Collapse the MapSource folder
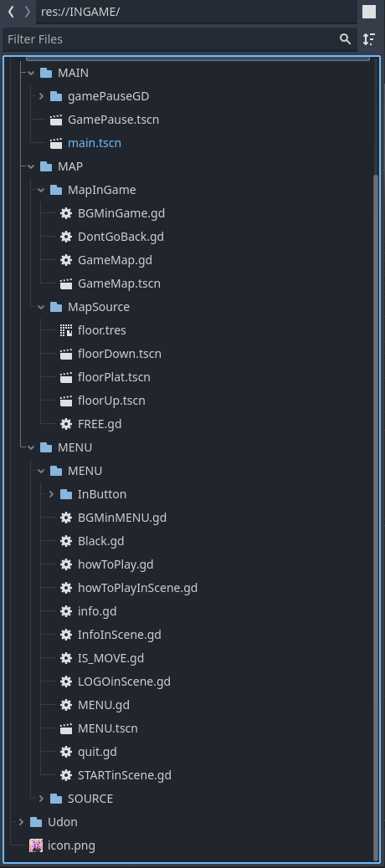Screen dimensions: 385x868 point(41,307)
